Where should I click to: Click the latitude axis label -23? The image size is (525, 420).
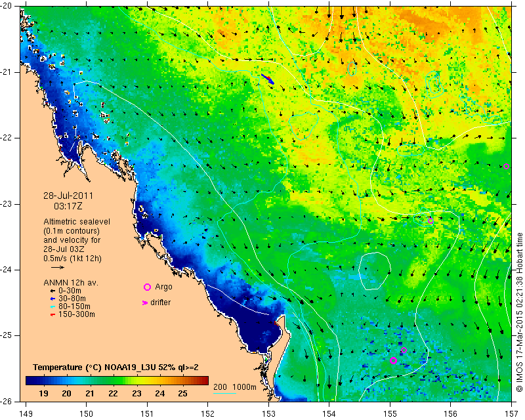[x=7, y=204]
